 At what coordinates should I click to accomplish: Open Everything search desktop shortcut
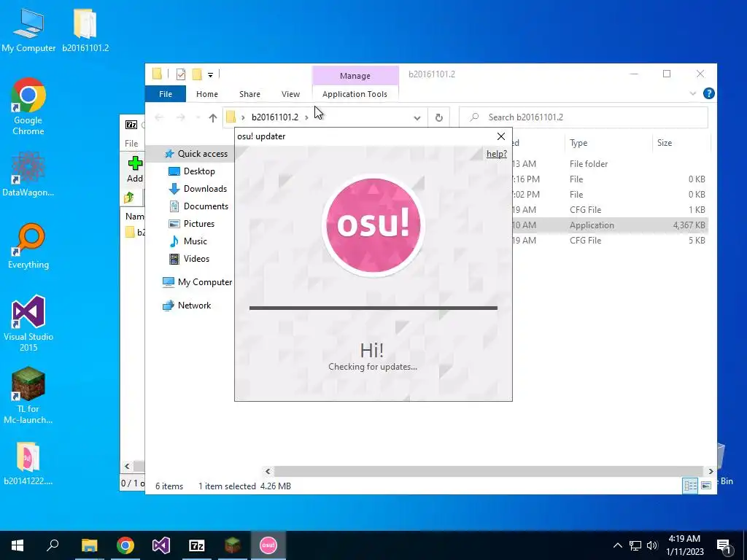28,246
